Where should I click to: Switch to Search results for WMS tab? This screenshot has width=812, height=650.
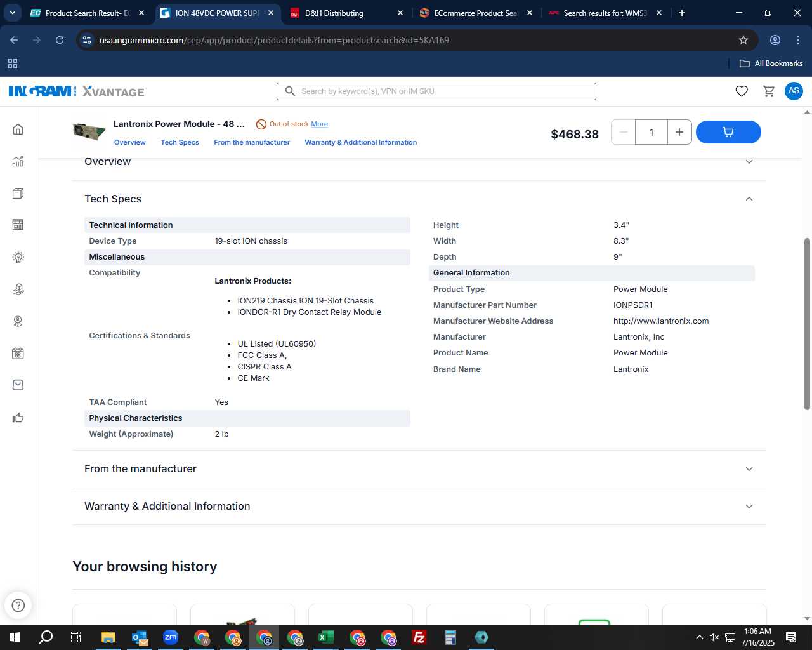[x=605, y=13]
